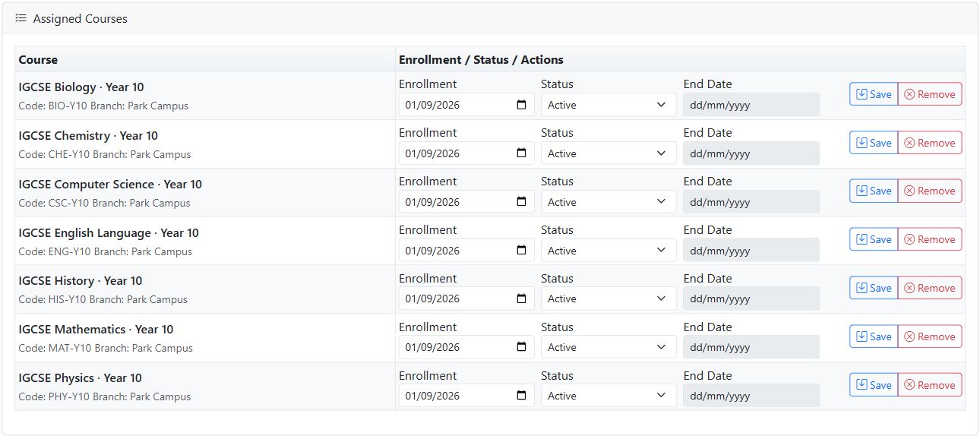Image resolution: width=980 pixels, height=439 pixels.
Task: Click 'Code: BIO-Y10 Branch: Park Campus' text
Action: point(103,106)
